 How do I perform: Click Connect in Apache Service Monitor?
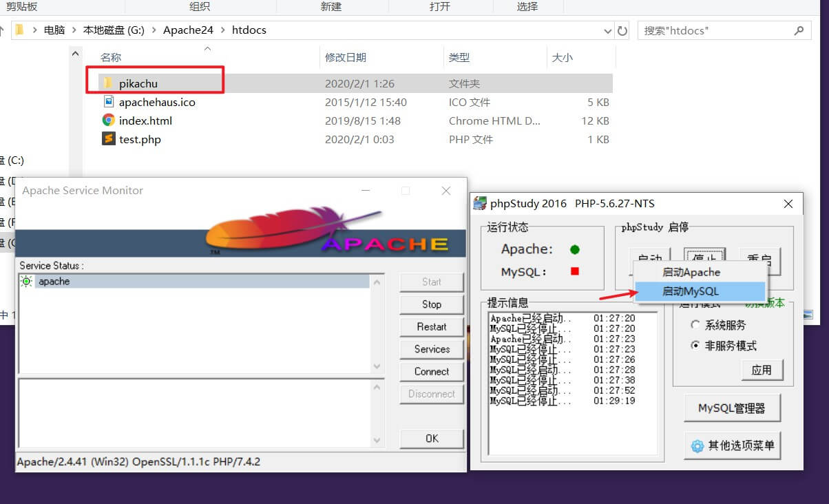[x=432, y=371]
